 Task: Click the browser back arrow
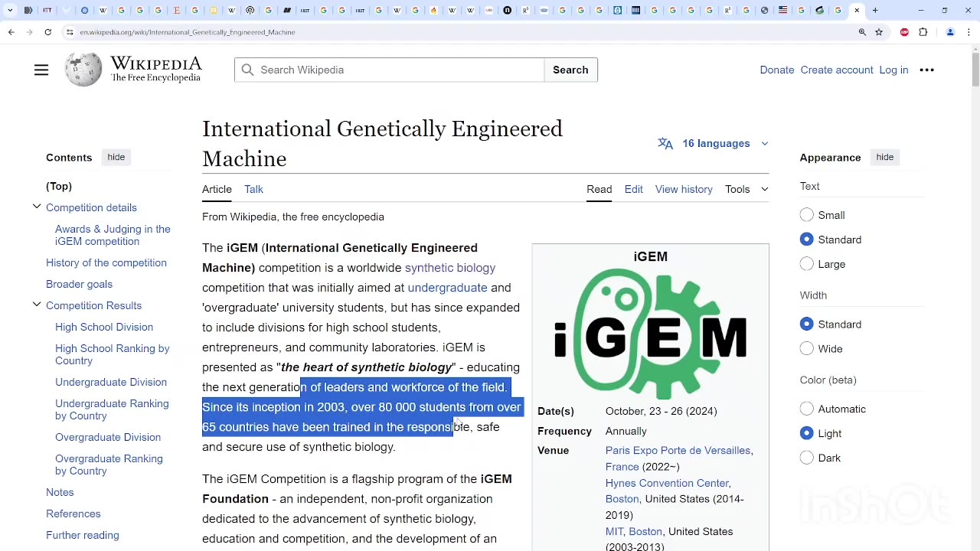[11, 32]
